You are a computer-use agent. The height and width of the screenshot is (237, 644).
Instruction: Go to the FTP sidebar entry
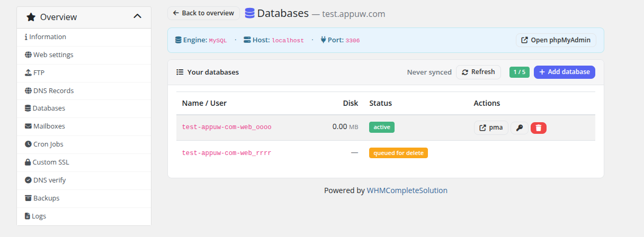(x=84, y=73)
